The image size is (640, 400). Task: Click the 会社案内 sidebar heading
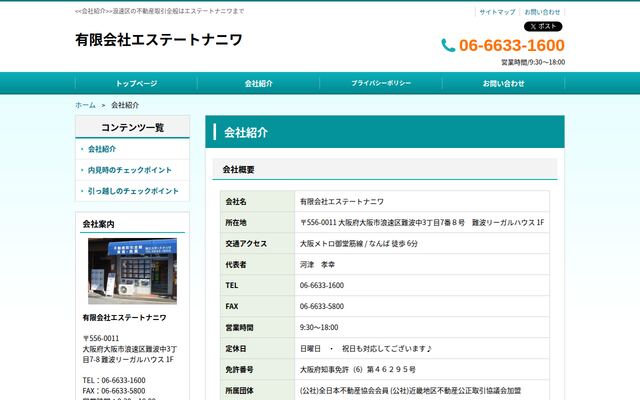pyautogui.click(x=98, y=224)
